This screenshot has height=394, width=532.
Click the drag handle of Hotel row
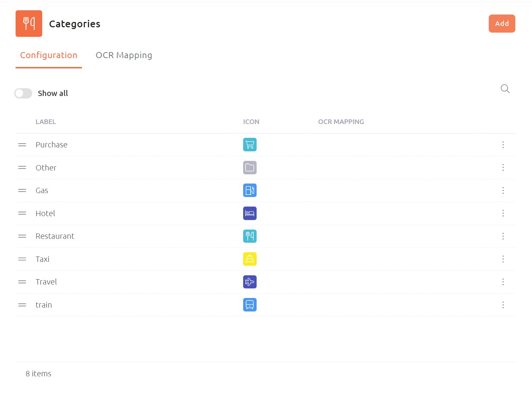(x=22, y=213)
